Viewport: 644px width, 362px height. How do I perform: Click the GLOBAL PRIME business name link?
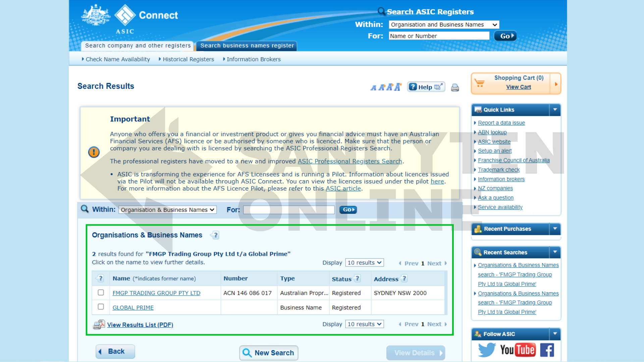pyautogui.click(x=133, y=307)
